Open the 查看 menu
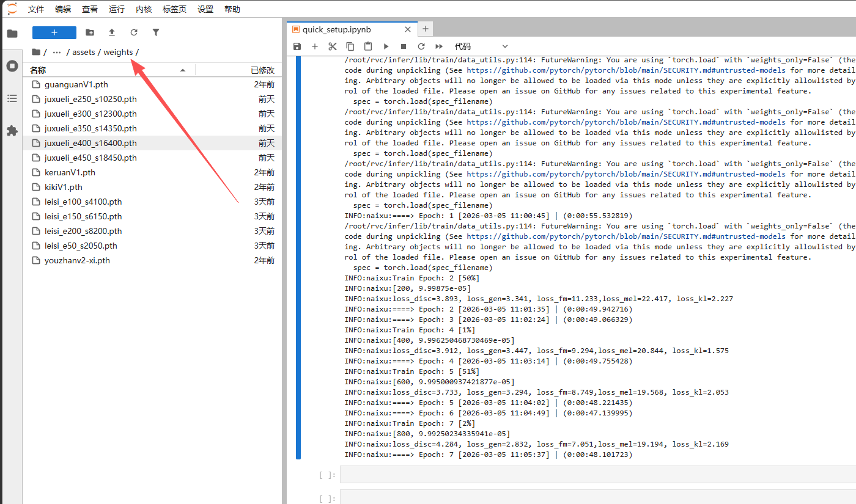This screenshot has height=504, width=856. click(90, 9)
